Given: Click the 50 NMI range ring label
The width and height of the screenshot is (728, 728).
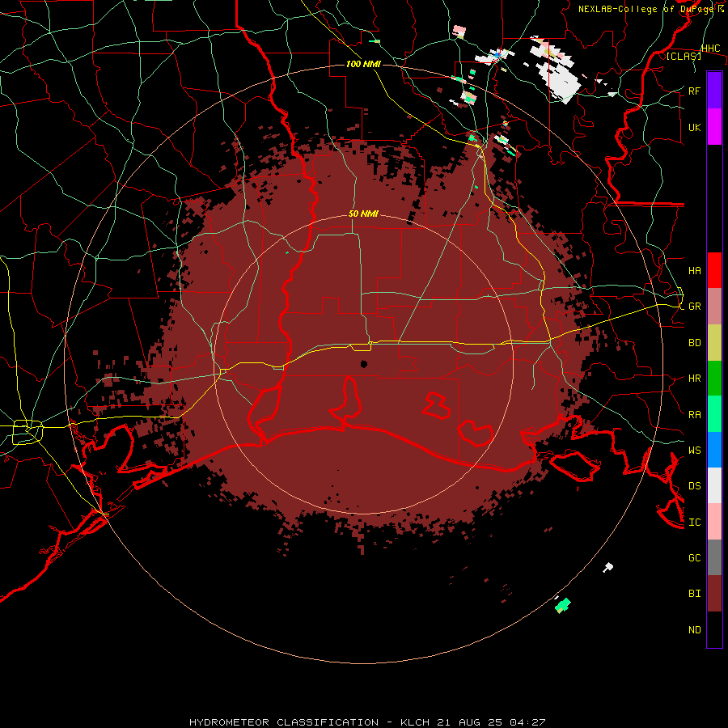Looking at the screenshot, I should (363, 214).
